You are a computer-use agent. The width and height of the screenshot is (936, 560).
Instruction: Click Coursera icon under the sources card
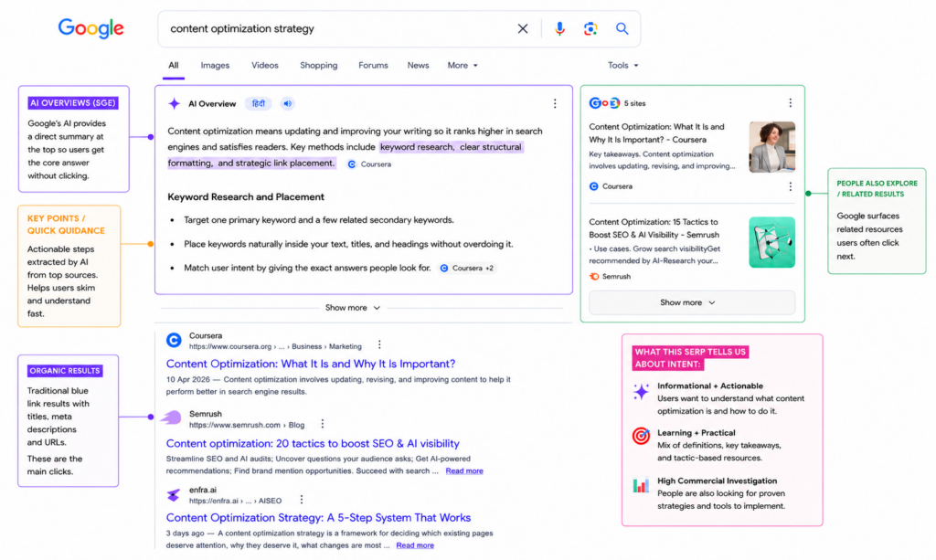coord(594,186)
